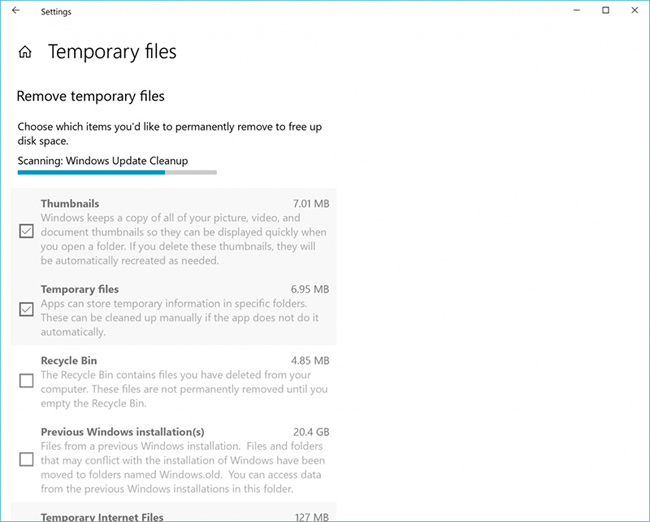Click the Previous Windows installation(s) title
650x522 pixels.
click(123, 432)
